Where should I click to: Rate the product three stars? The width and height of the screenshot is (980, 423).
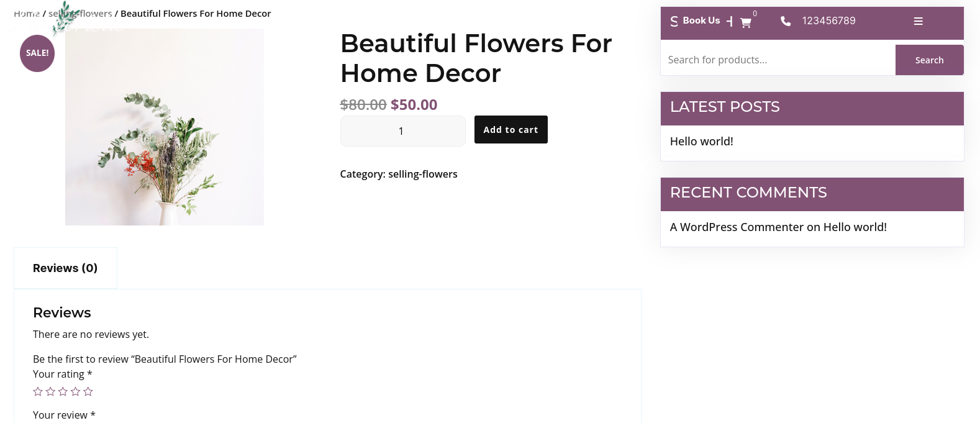[63, 391]
